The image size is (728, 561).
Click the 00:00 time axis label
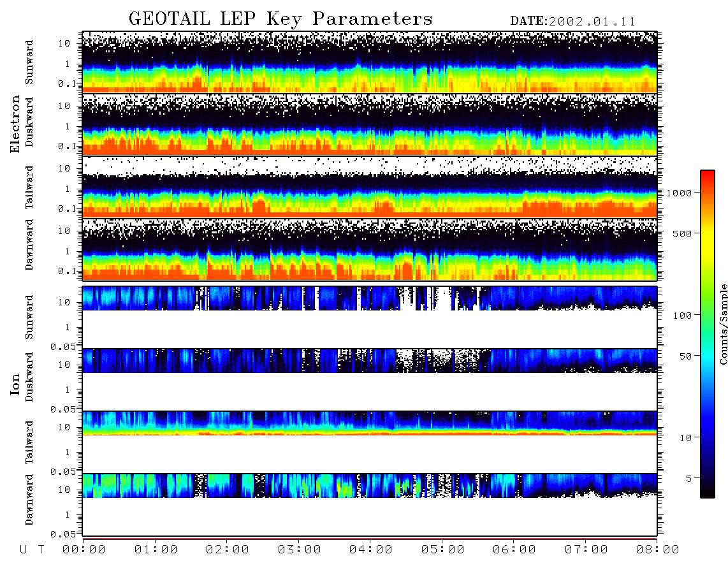tap(84, 550)
